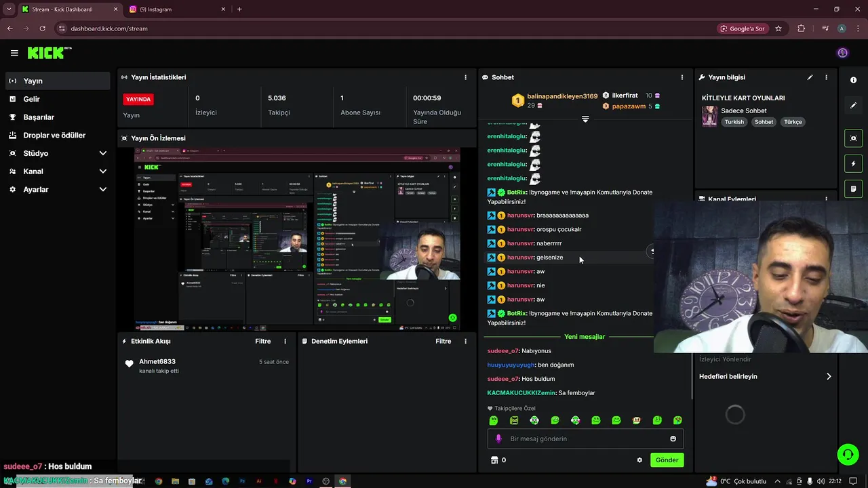Collapse the pinned chat leaderboard arrow
This screenshot has height=488, width=868.
pos(585,119)
